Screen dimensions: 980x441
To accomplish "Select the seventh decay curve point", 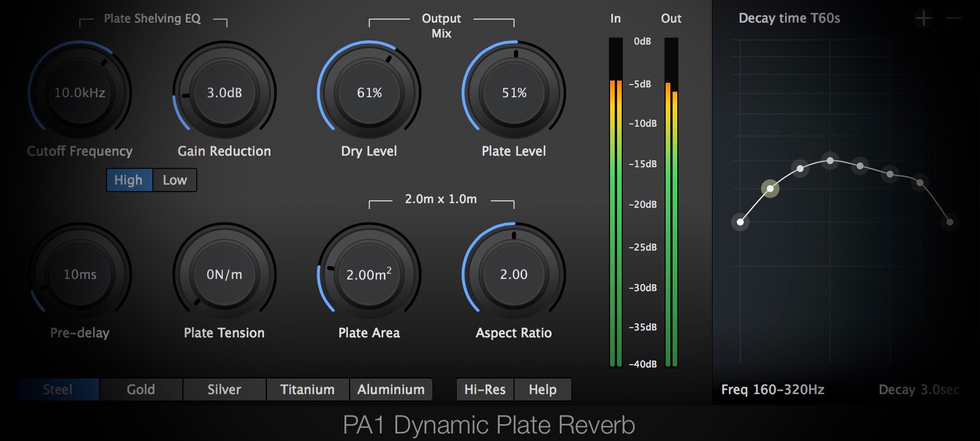I will pyautogui.click(x=920, y=183).
